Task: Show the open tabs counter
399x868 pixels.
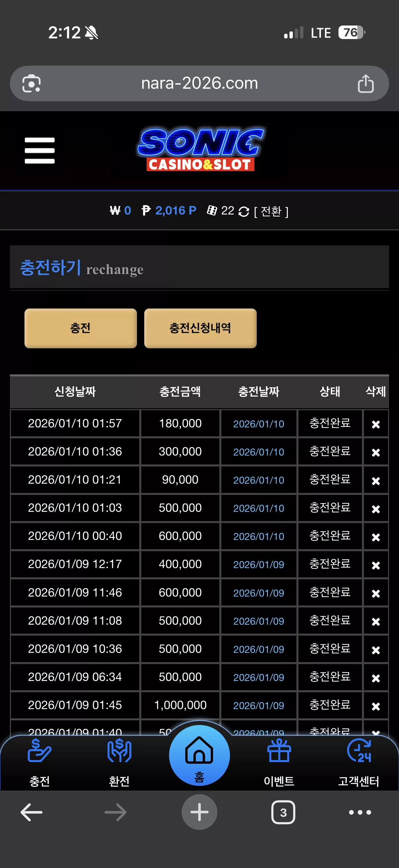Action: pos(283,812)
